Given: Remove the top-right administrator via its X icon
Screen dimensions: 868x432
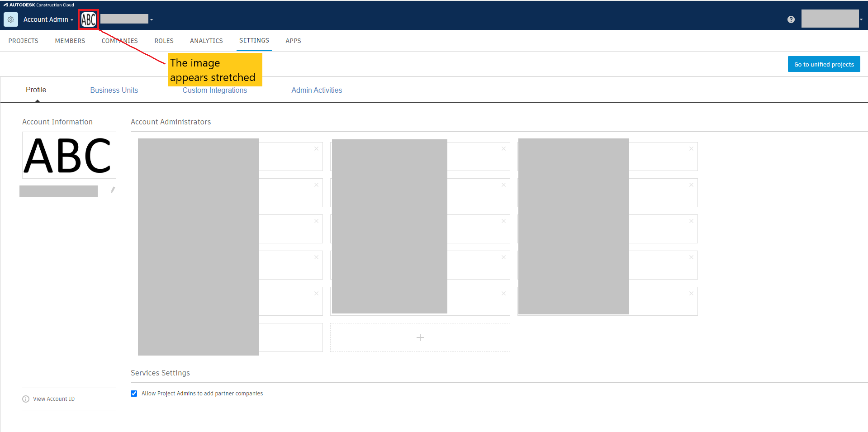Looking at the screenshot, I should [691, 148].
